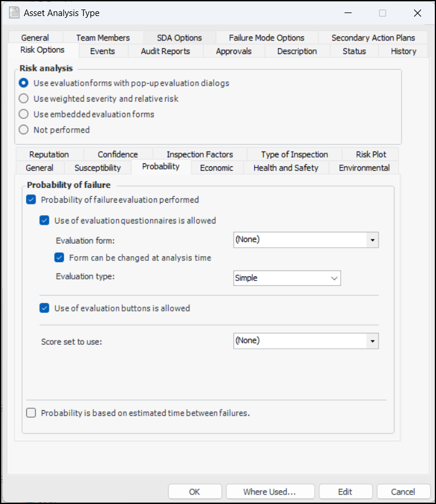436x504 pixels.
Task: Open the Health and Safety tab
Action: point(286,168)
